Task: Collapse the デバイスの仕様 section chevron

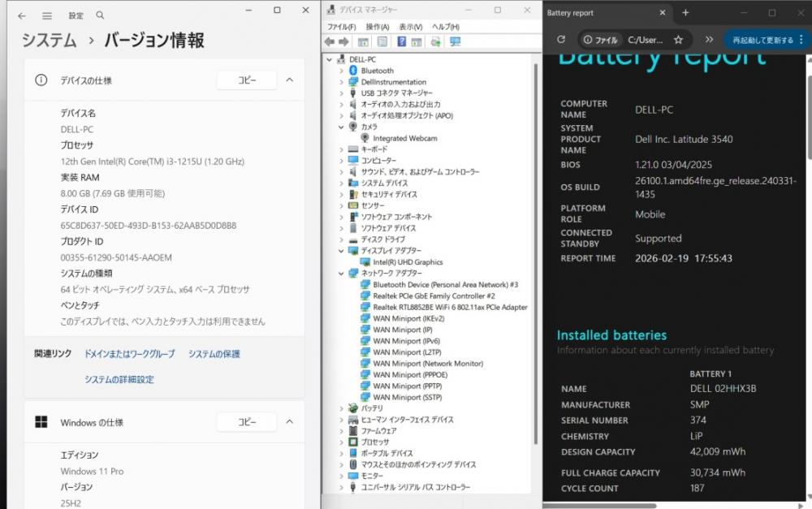Action: pyautogui.click(x=290, y=80)
